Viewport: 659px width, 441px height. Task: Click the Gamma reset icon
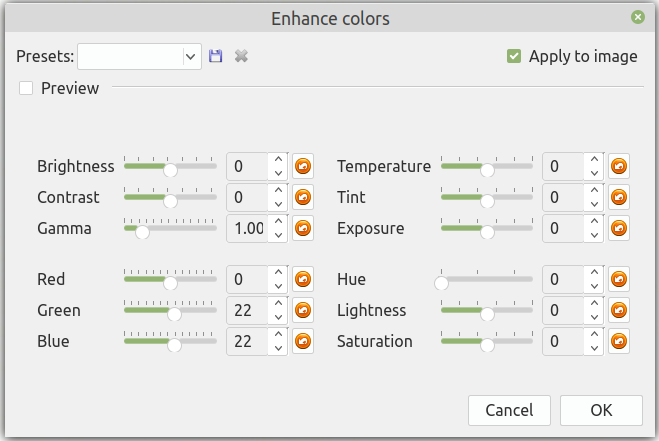point(303,228)
